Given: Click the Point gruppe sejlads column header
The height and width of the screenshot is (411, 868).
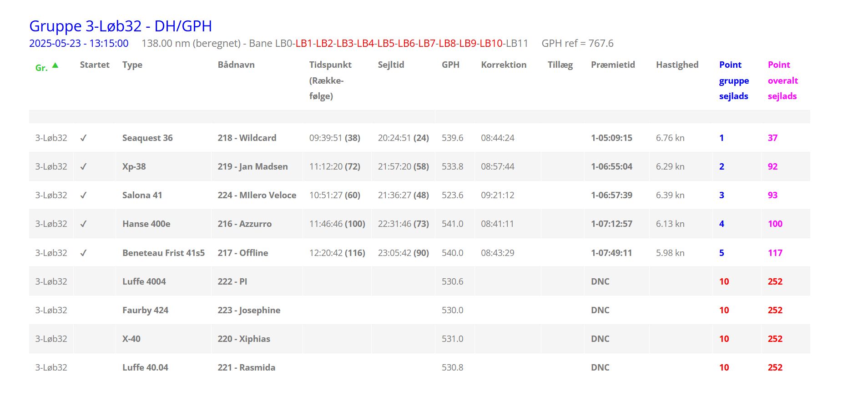Looking at the screenshot, I should (x=733, y=80).
